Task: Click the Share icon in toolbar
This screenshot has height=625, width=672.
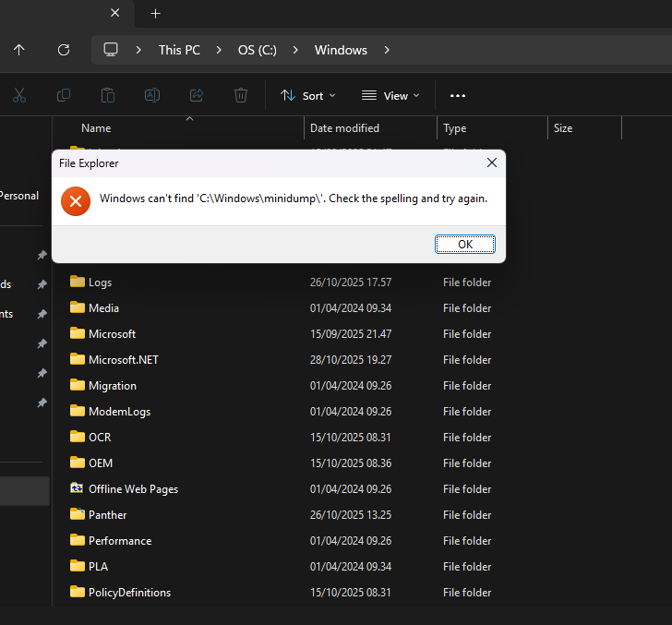Action: pos(197,95)
